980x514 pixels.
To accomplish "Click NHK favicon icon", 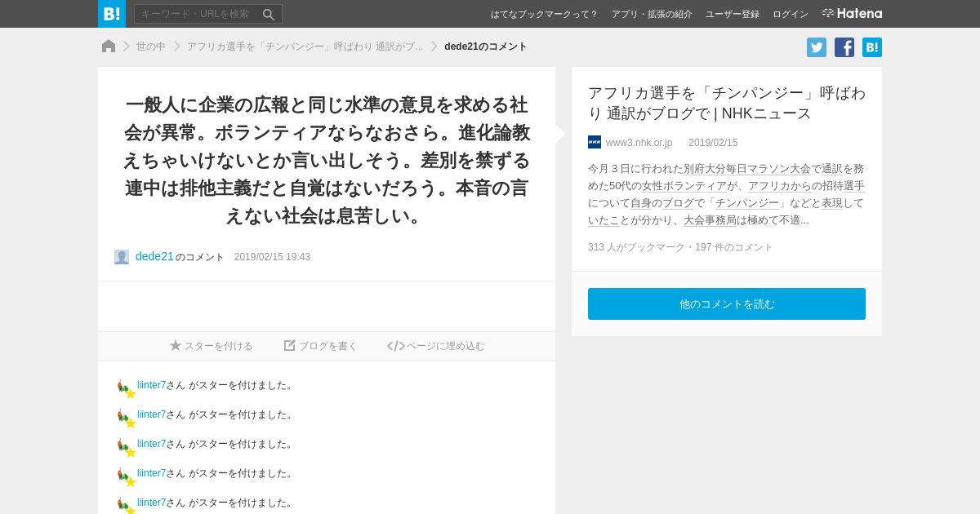I will tap(595, 142).
